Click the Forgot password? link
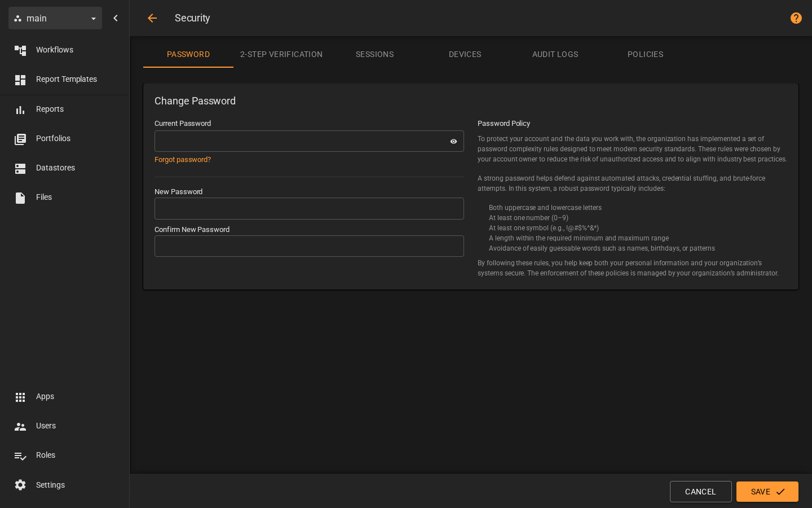 [183, 160]
